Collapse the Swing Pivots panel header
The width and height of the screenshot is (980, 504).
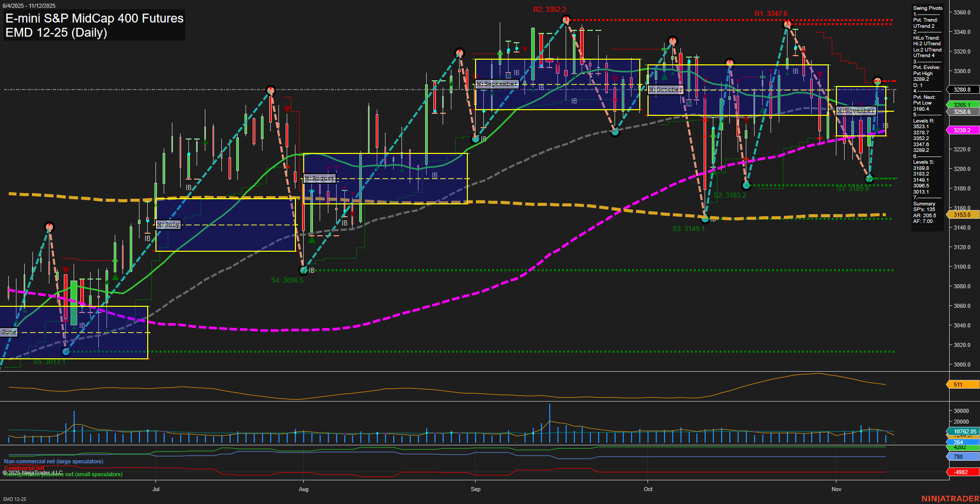pos(927,8)
